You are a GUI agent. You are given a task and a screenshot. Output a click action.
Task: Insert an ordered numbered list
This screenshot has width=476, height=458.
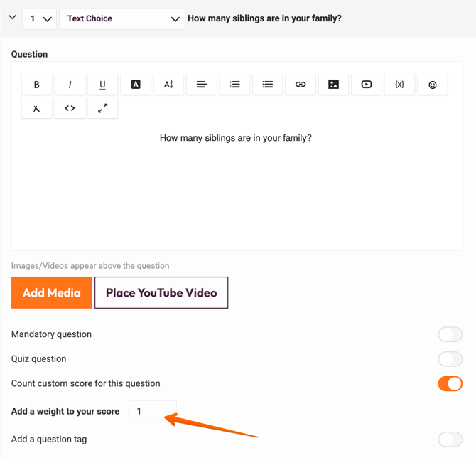click(234, 85)
